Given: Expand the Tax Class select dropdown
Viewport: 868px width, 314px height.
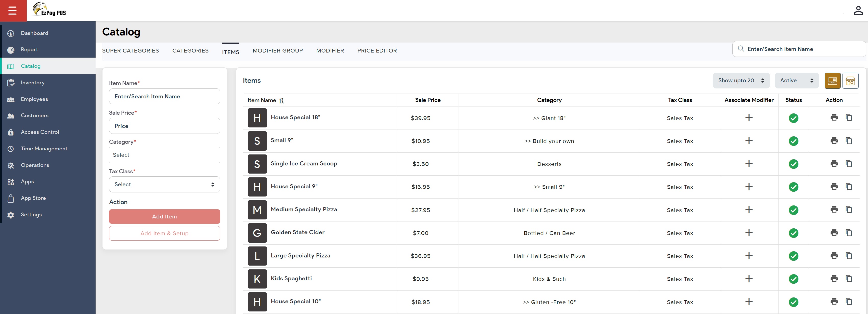Looking at the screenshot, I should 164,184.
